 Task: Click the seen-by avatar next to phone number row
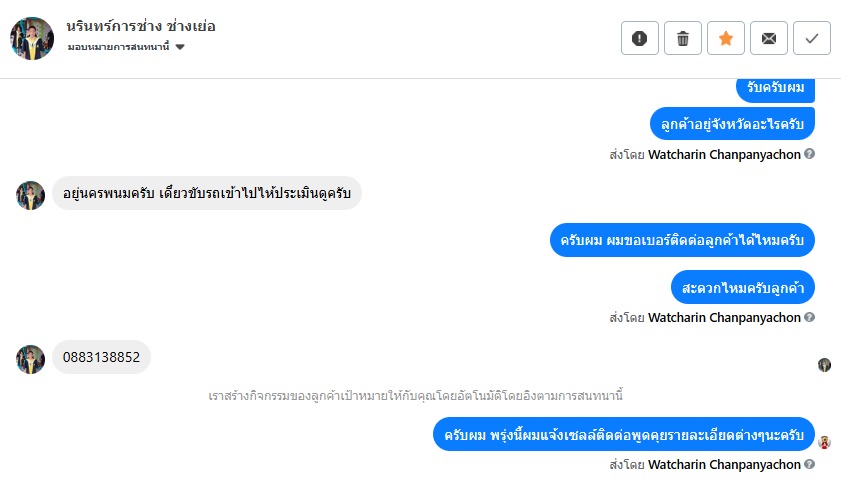pyautogui.click(x=824, y=365)
